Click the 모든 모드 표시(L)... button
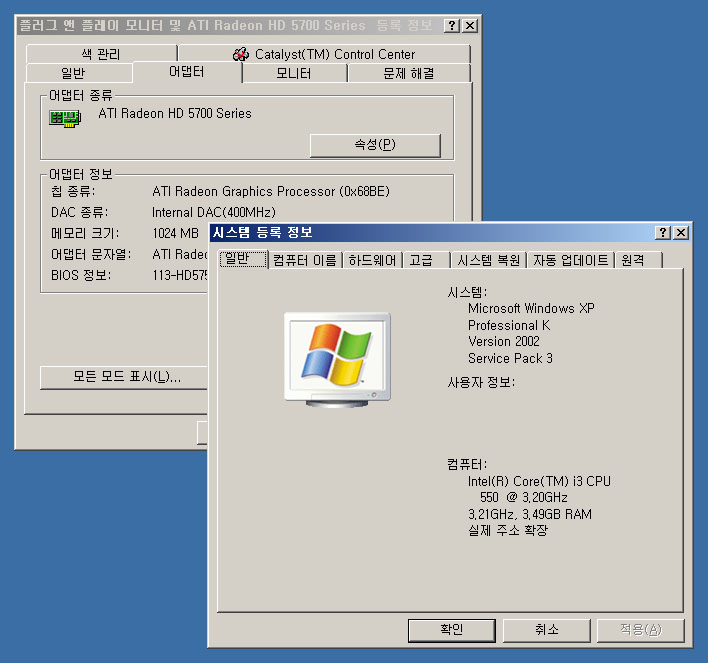 pyautogui.click(x=124, y=377)
